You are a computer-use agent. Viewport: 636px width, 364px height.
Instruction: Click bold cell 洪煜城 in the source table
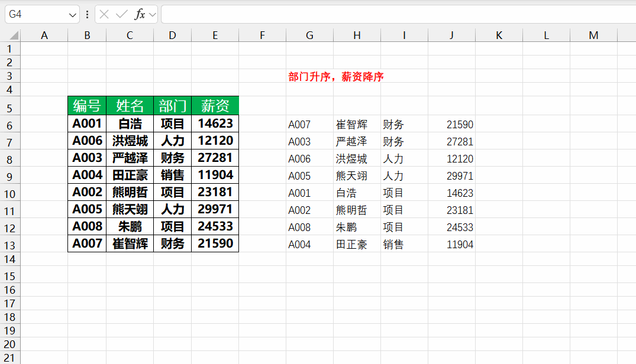tap(130, 141)
